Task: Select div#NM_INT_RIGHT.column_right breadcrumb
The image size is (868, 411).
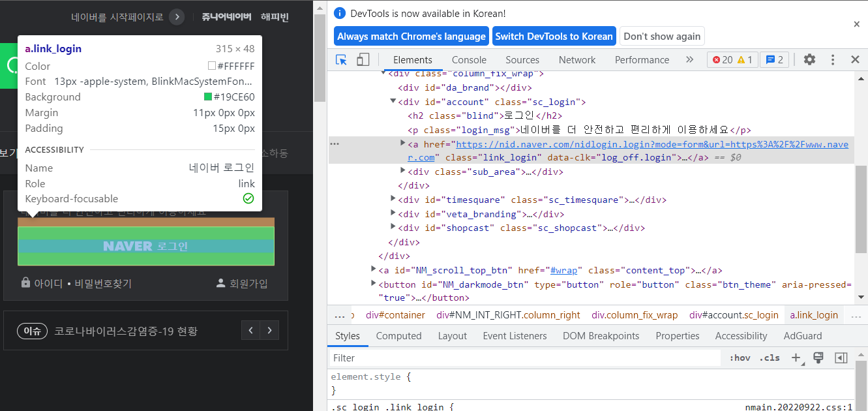Action: click(508, 315)
